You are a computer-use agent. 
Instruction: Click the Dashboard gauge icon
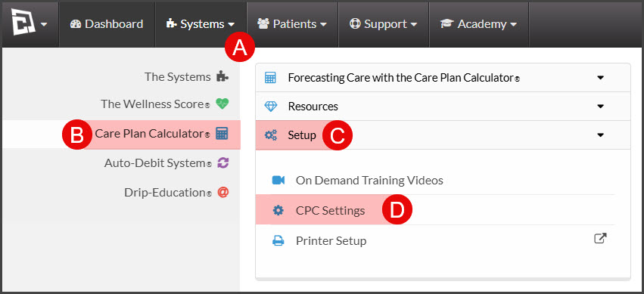[76, 24]
